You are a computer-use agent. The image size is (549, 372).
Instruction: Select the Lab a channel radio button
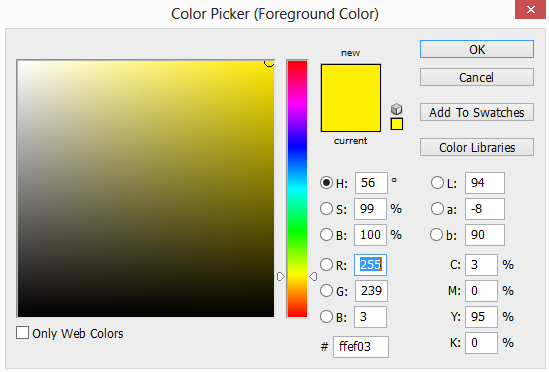(x=437, y=208)
